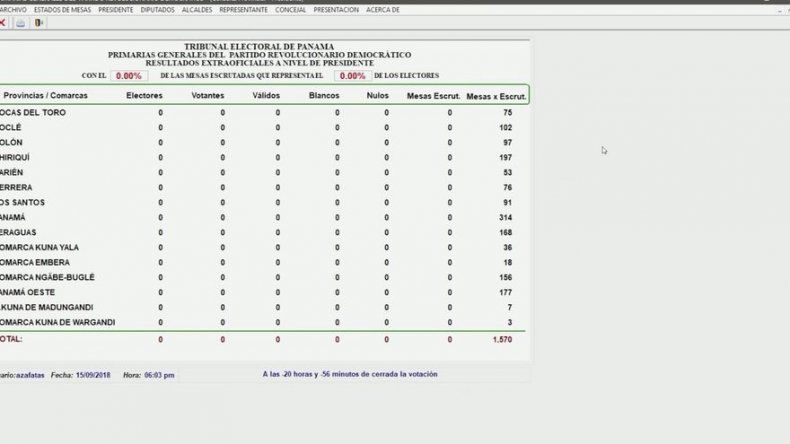Open the PRESENTACION menu
This screenshot has height=444, width=790.
336,10
